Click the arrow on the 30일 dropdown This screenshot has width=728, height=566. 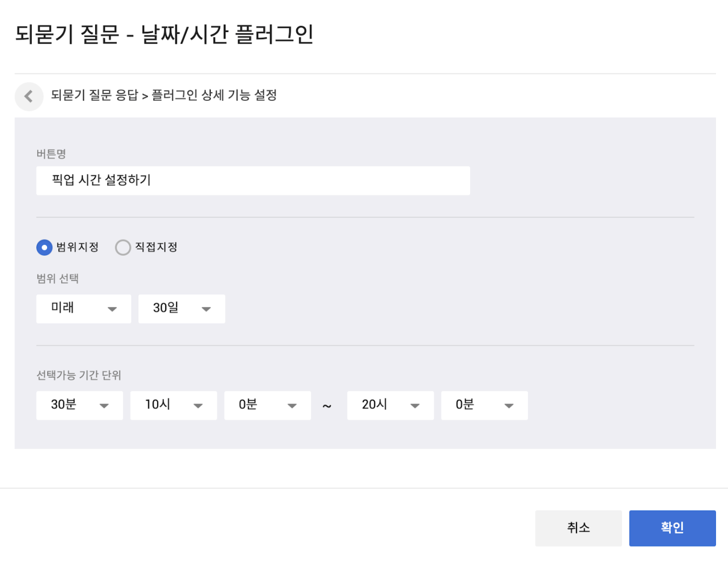206,309
